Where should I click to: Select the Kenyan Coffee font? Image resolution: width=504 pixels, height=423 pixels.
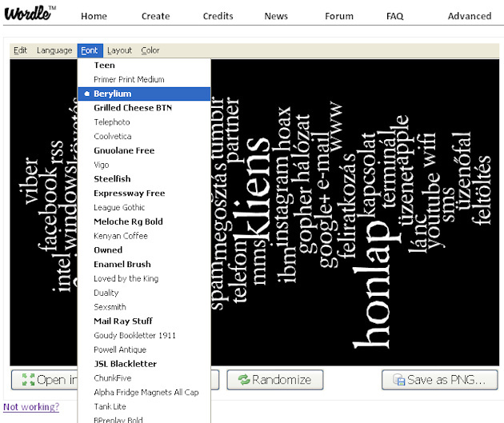pos(144,236)
